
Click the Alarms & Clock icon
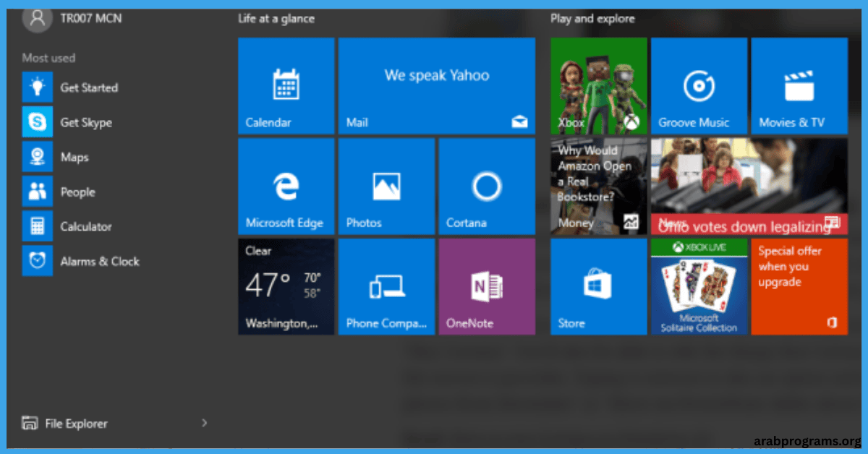pyautogui.click(x=38, y=261)
